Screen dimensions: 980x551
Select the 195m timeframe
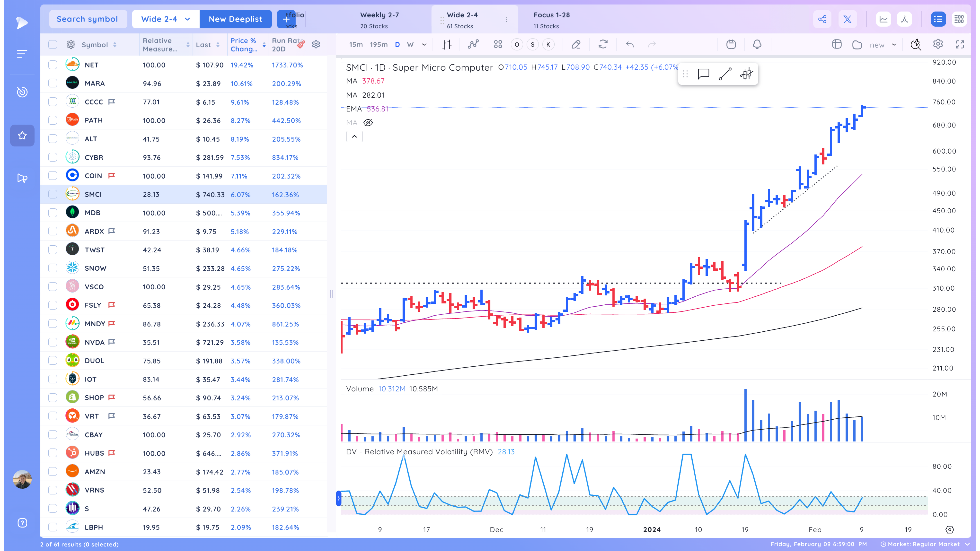[x=378, y=44]
